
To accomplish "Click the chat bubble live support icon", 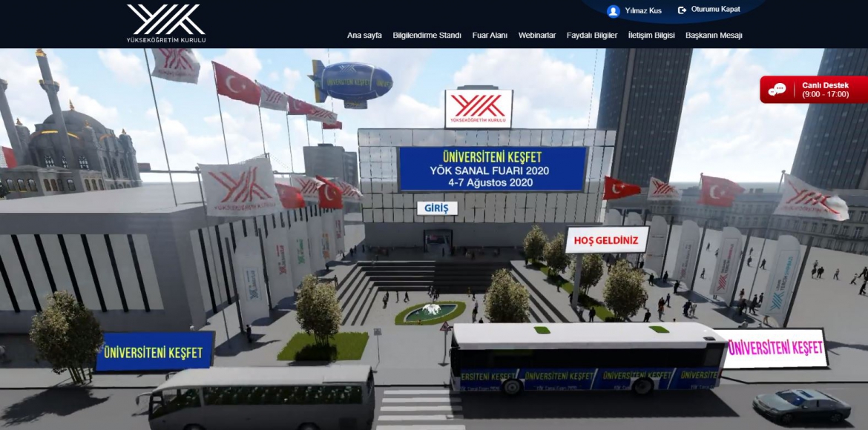I will [x=777, y=90].
